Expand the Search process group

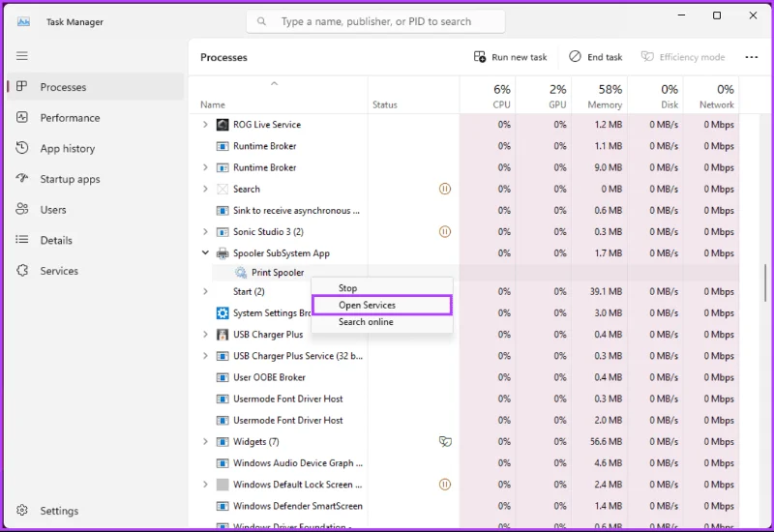tap(205, 189)
